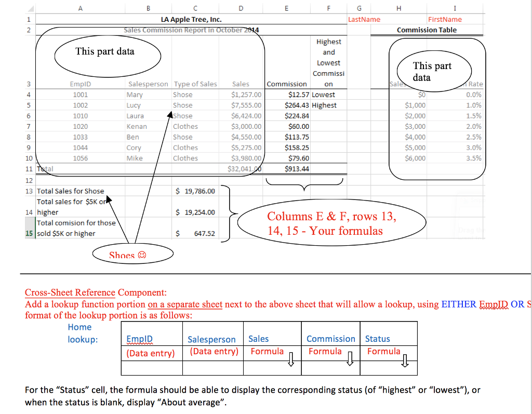Click the '(Data entry)' cell under EmpID
Viewport: 532px width, 414px height.
click(151, 352)
